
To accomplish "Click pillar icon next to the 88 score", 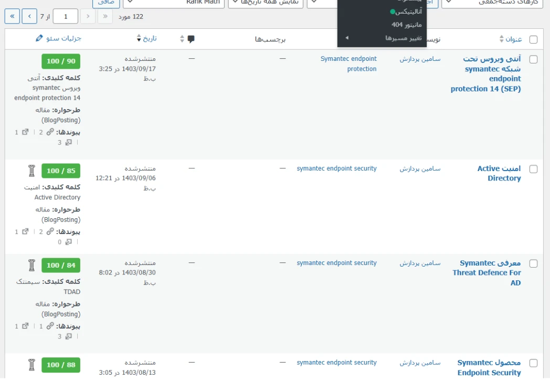I will tap(31, 364).
